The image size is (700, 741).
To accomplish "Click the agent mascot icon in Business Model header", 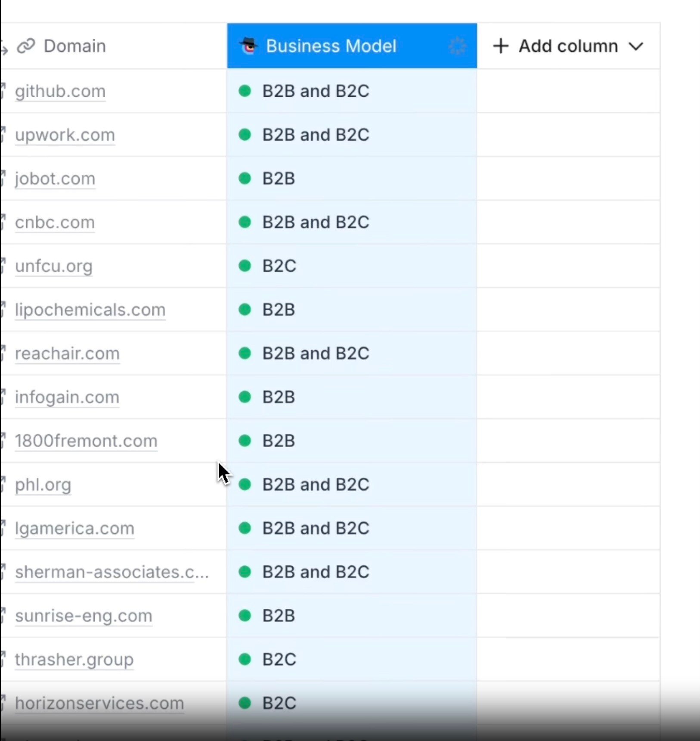I will pos(249,46).
